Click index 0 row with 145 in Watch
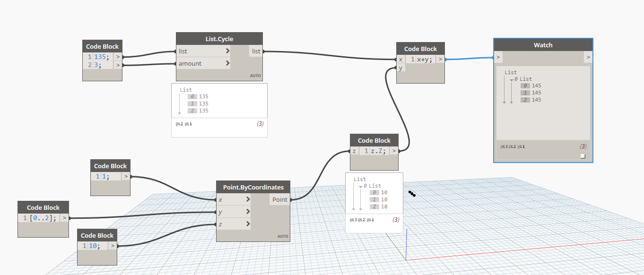This screenshot has height=275, width=644. click(531, 86)
